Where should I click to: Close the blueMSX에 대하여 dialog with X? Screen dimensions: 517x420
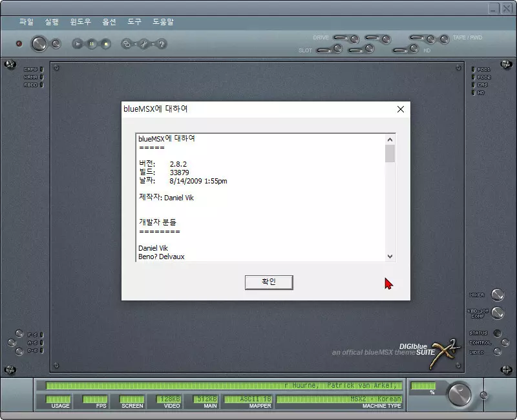pyautogui.click(x=401, y=109)
